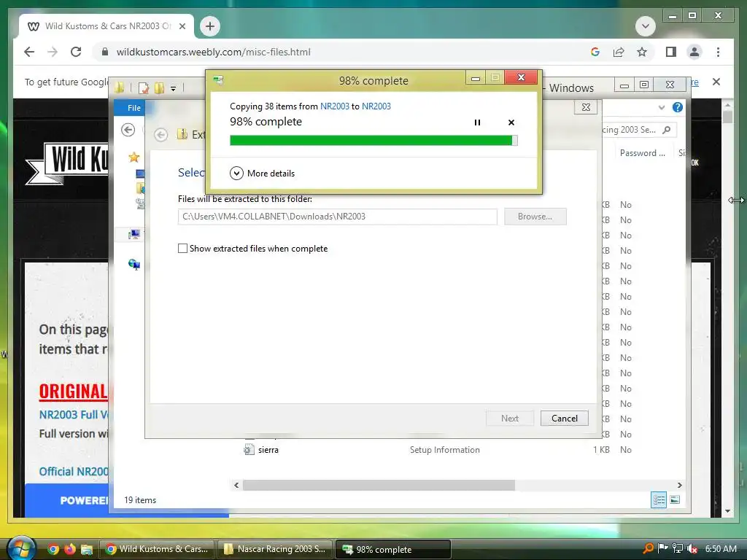Open Quick Access Toolbar customize dropdown

[174, 88]
